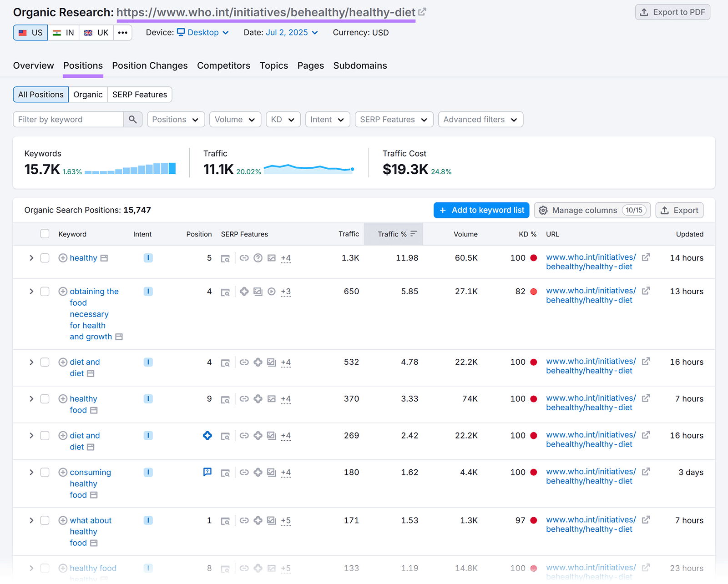Click the desktop device icon near the Device selector
This screenshot has width=728, height=584.
[x=181, y=32]
